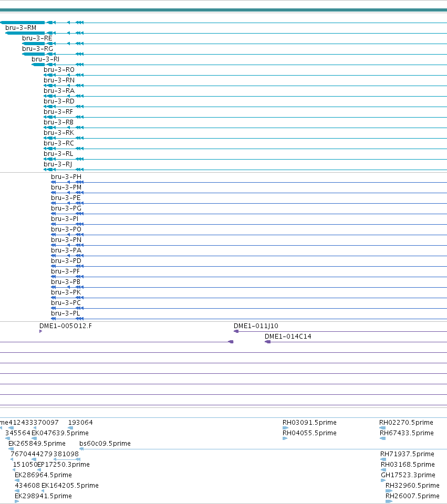This screenshot has height=504, width=447.
Task: Select protein label bru-3-PG
Action: (x=66, y=208)
